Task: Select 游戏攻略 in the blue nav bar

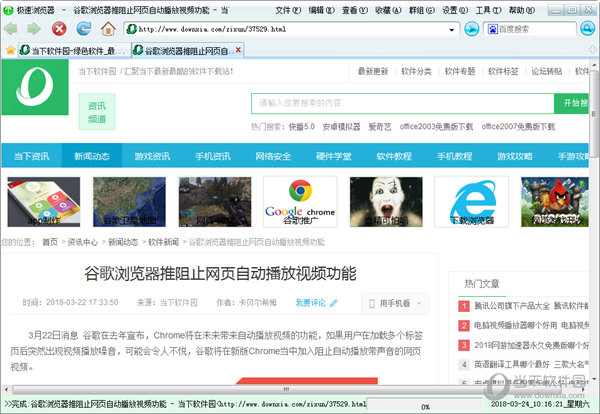Action: 515,156
